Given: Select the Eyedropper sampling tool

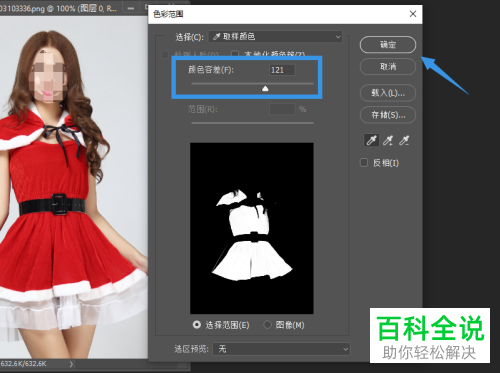Looking at the screenshot, I should pyautogui.click(x=372, y=140).
